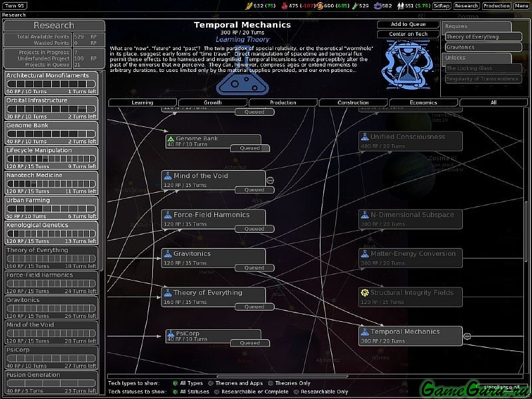Click the Structural Integrity Fields gear icon
The height and width of the screenshot is (399, 532).
[x=364, y=293]
